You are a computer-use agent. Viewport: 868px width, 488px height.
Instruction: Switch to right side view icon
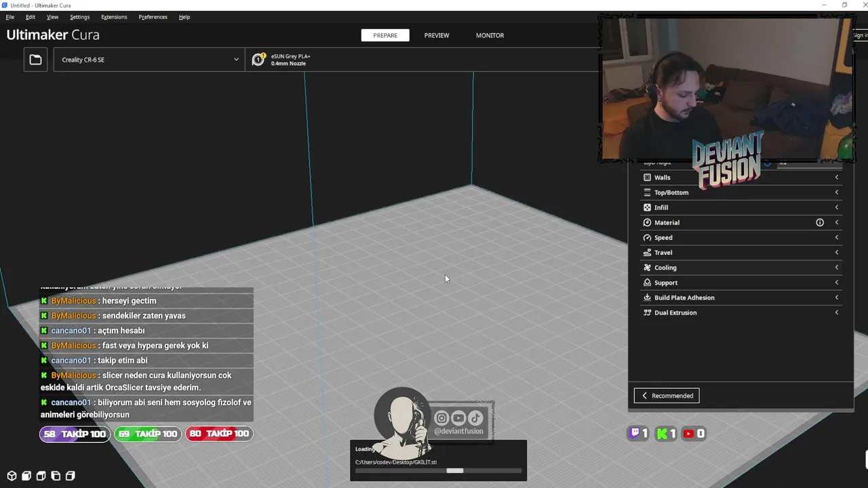[x=70, y=476]
